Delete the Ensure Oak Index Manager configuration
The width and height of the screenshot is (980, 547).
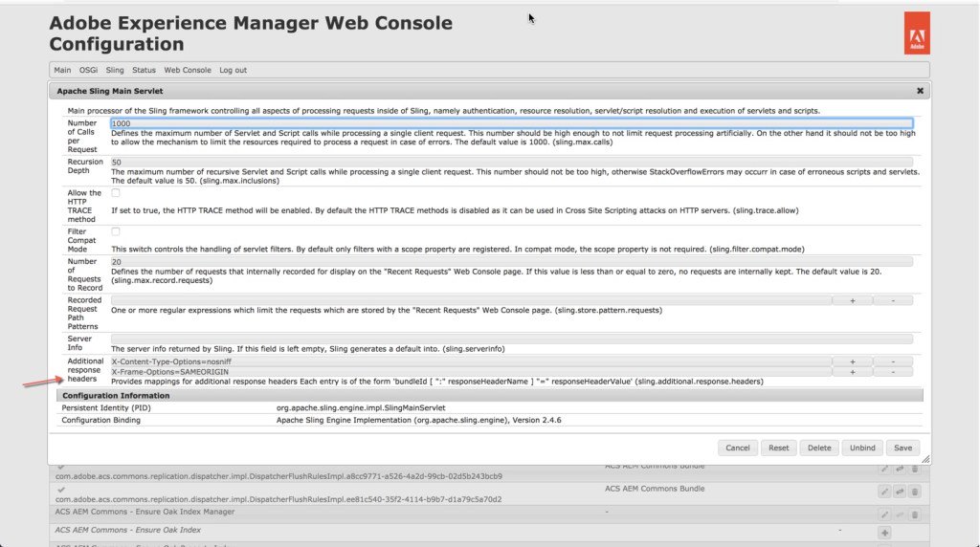pos(914,515)
